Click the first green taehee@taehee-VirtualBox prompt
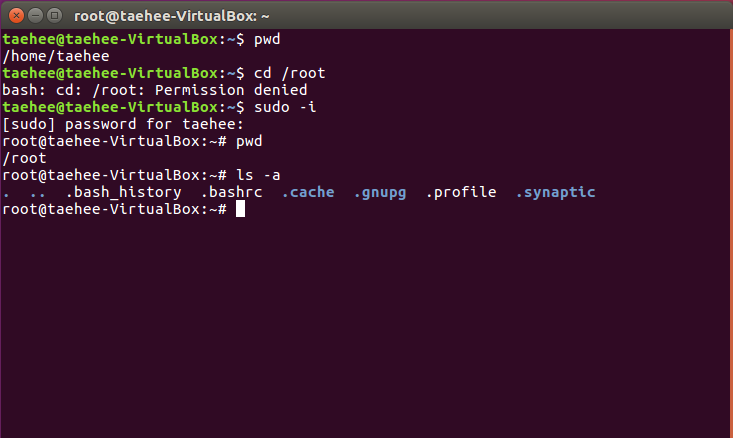Screen dimensions: 733x438 [x=123, y=39]
